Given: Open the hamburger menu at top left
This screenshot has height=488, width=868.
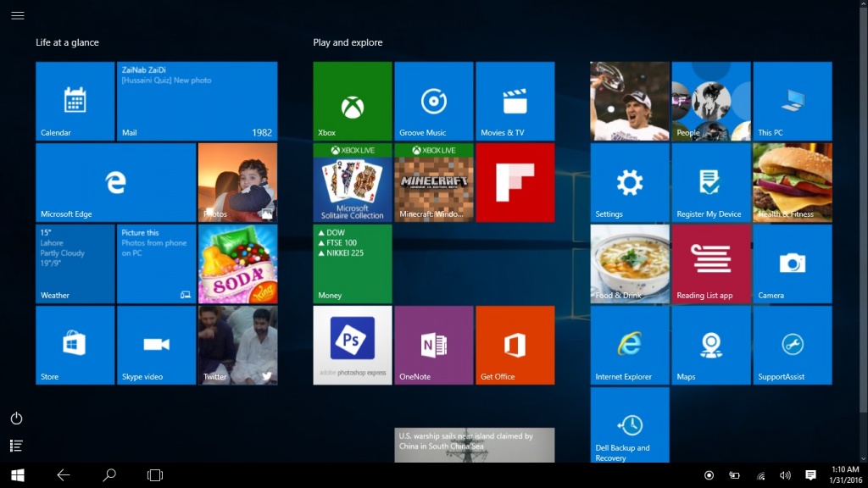Looking at the screenshot, I should tap(17, 15).
